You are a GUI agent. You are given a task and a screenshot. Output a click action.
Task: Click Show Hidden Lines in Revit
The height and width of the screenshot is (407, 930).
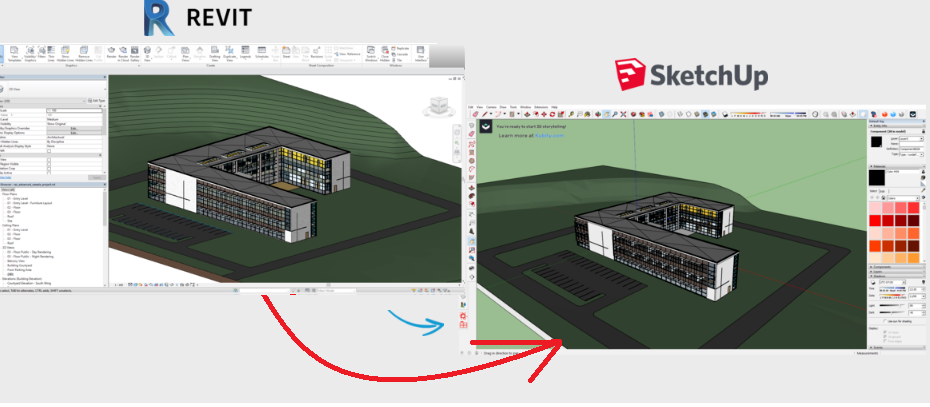pos(65,55)
